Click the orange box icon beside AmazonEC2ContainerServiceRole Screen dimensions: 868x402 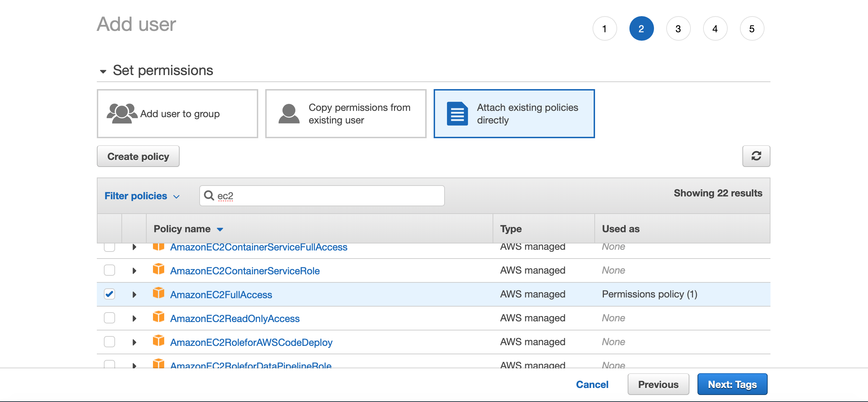(x=159, y=269)
